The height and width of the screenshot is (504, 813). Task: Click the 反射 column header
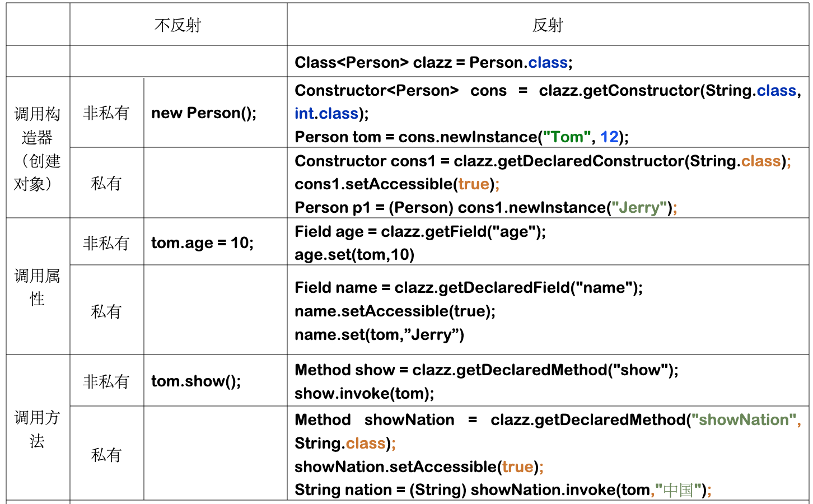[548, 25]
